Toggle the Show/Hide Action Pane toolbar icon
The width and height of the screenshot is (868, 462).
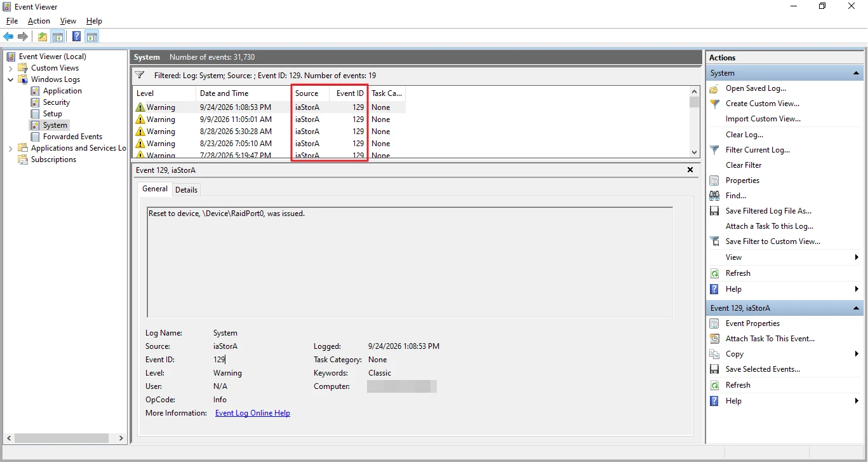click(x=92, y=36)
